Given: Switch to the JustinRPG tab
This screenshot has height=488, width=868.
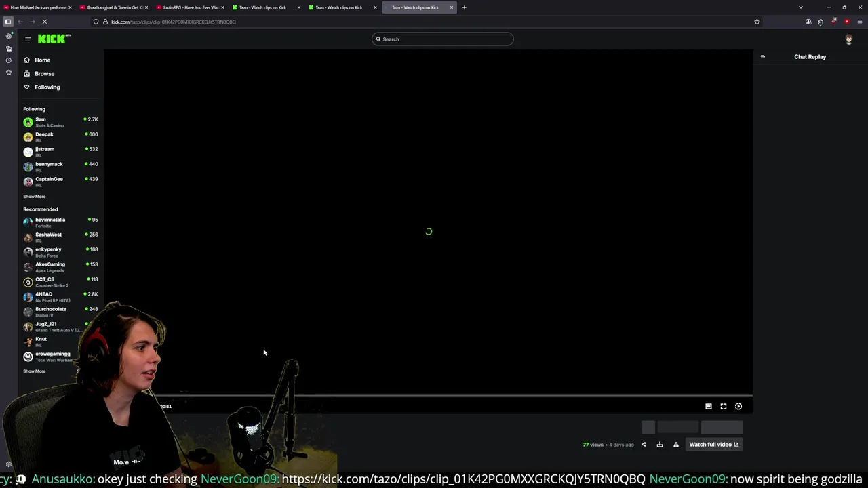Looking at the screenshot, I should coord(191,7).
